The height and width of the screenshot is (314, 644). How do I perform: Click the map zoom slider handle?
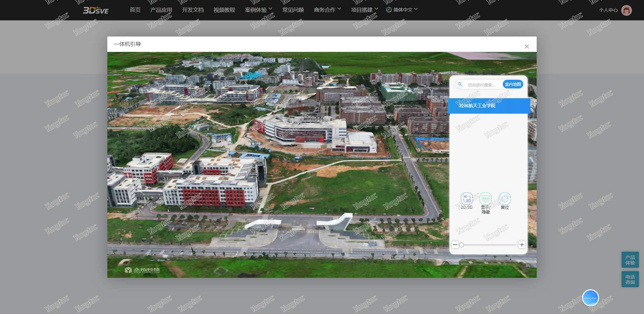(462, 245)
